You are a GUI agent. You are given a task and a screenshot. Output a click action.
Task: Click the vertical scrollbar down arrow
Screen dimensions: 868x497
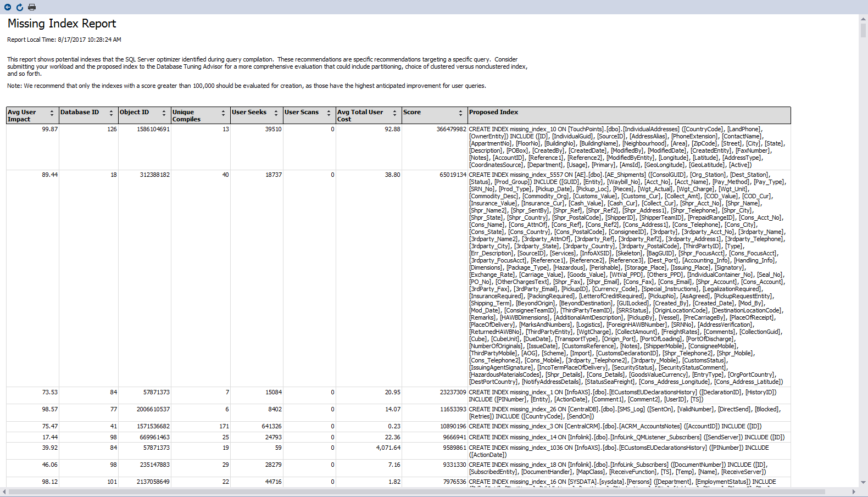point(863,483)
